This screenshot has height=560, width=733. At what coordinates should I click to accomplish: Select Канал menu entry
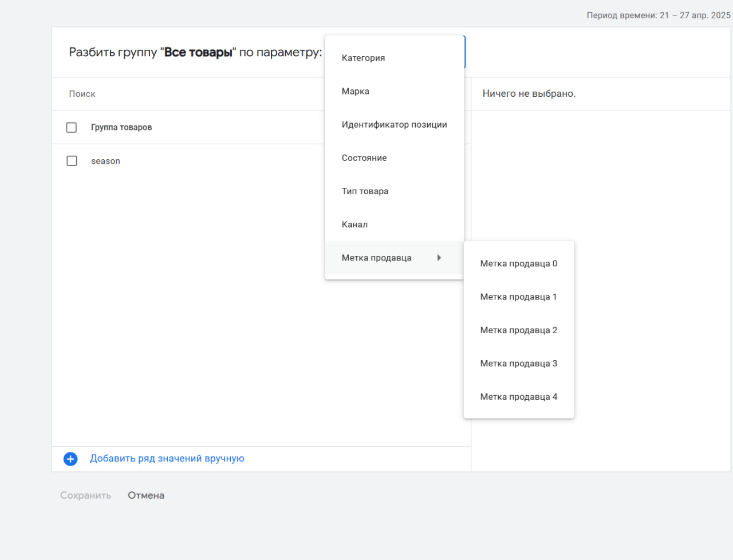(395, 224)
